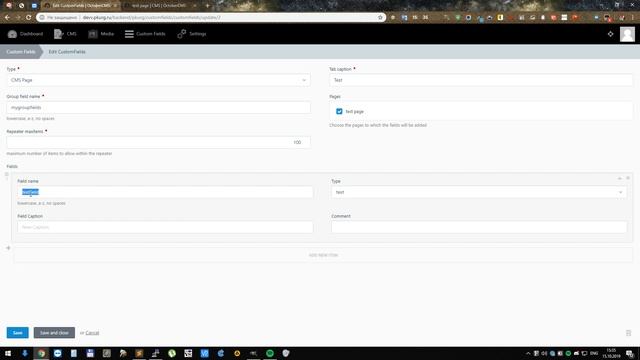Click the Media image icon

pyautogui.click(x=93, y=34)
